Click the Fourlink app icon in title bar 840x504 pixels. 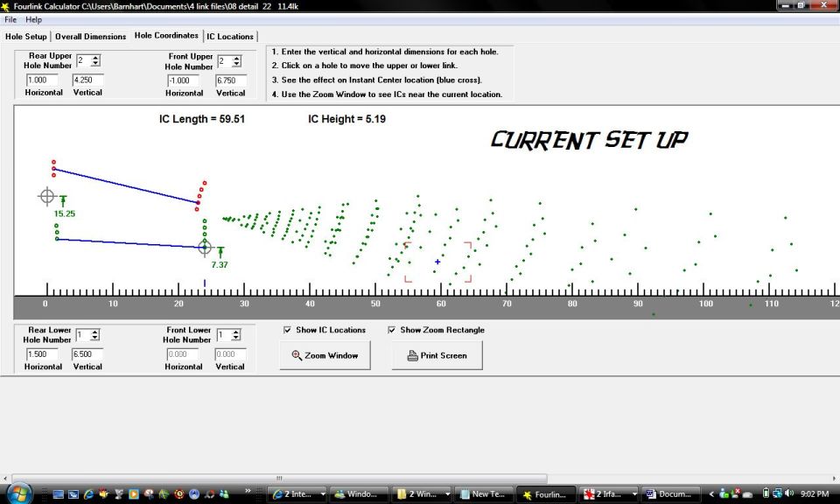[x=6, y=6]
